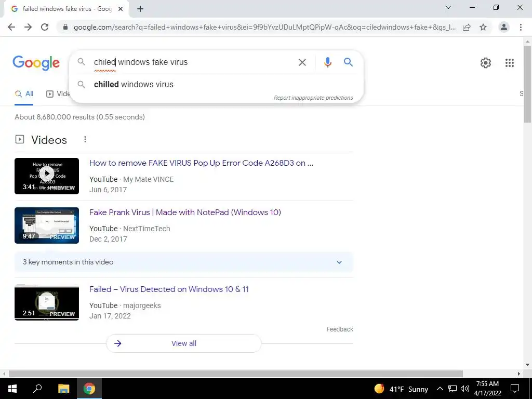Screen dimensions: 532x399
Task: Click 'Report inappropriate predictions'
Action: coord(313,98)
